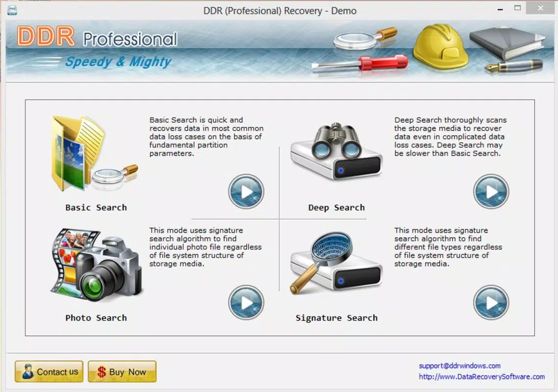Click the fountain pen banner icon
558x392 pixels.
514,66
